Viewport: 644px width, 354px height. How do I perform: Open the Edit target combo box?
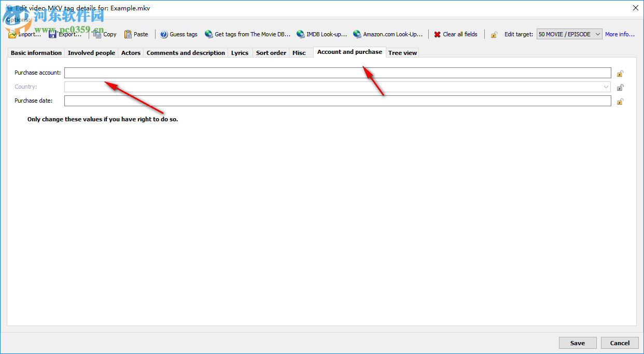pyautogui.click(x=597, y=34)
